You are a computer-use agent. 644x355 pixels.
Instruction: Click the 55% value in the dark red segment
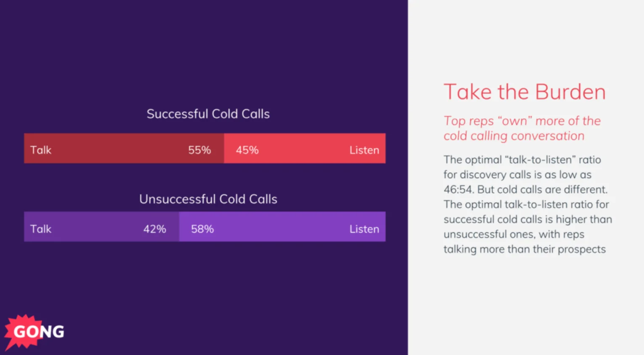[199, 150]
